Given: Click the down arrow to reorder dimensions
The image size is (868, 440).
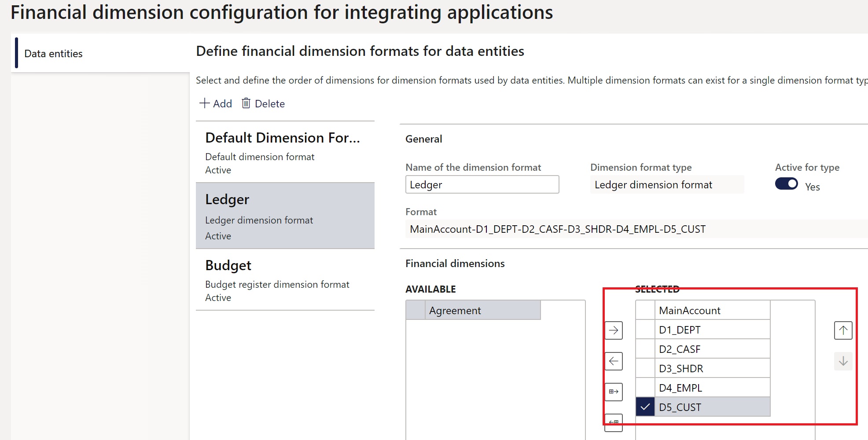Looking at the screenshot, I should pyautogui.click(x=843, y=361).
